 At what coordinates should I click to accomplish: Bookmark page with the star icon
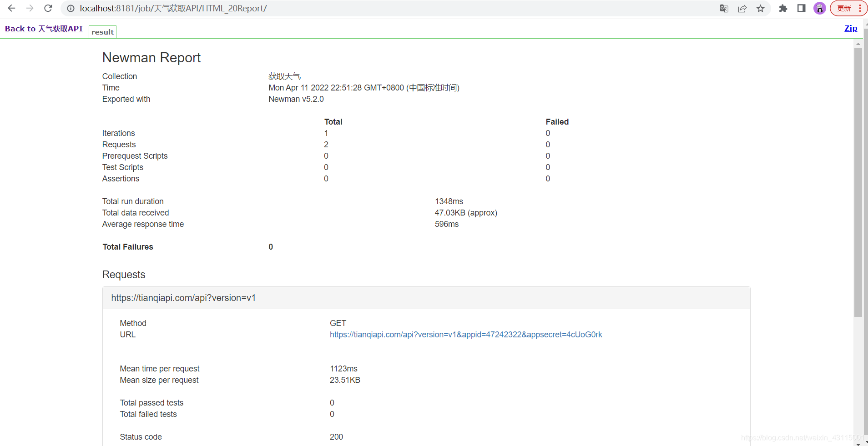[761, 8]
